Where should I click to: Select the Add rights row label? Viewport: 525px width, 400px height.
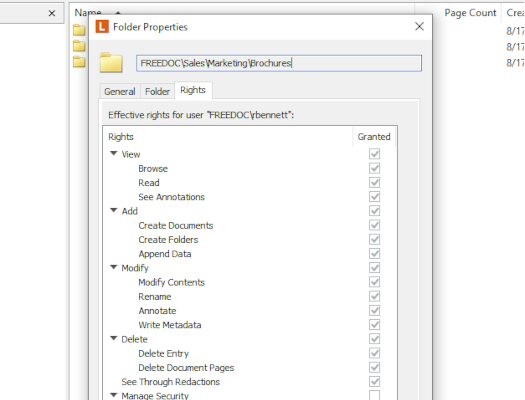click(130, 211)
